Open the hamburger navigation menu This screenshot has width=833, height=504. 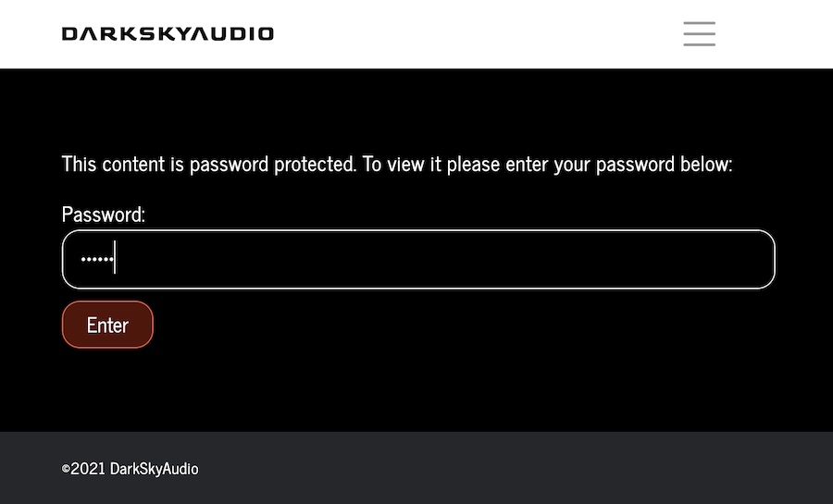pos(699,34)
